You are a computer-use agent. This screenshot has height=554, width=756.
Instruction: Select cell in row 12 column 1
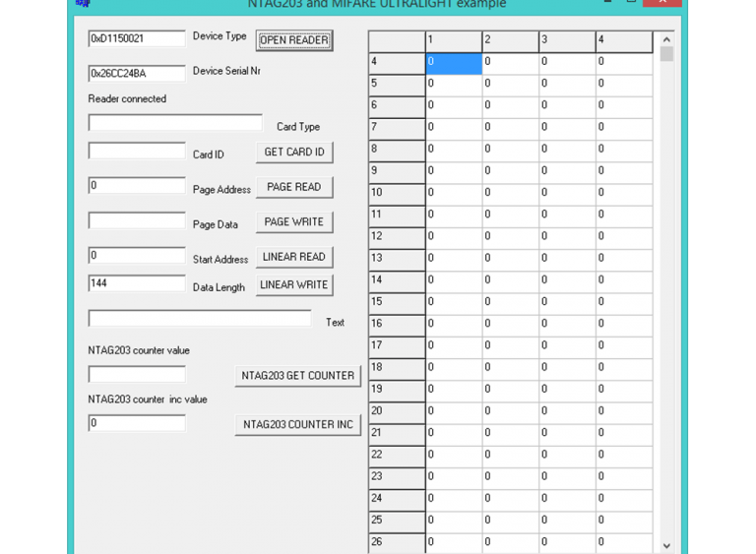(x=454, y=238)
